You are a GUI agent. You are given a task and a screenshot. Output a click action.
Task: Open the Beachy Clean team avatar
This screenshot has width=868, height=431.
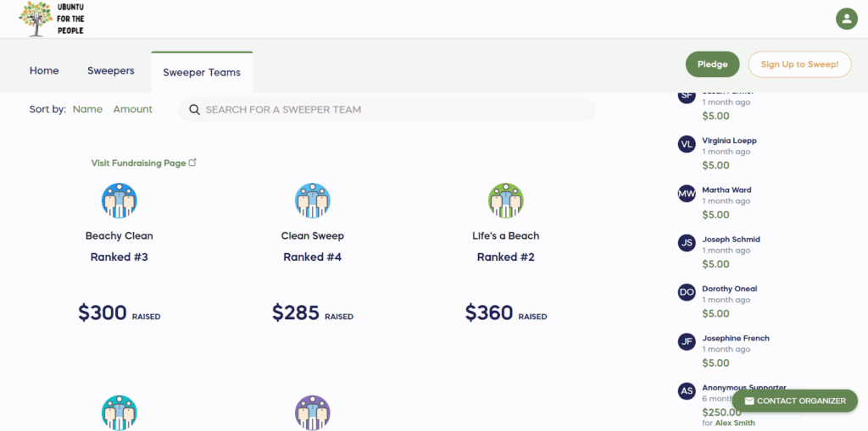(119, 201)
